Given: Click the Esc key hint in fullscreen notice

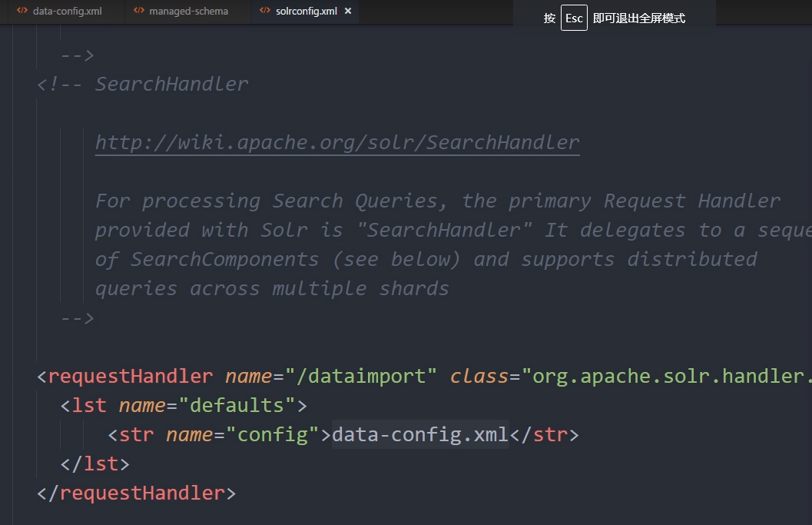Looking at the screenshot, I should click(574, 18).
